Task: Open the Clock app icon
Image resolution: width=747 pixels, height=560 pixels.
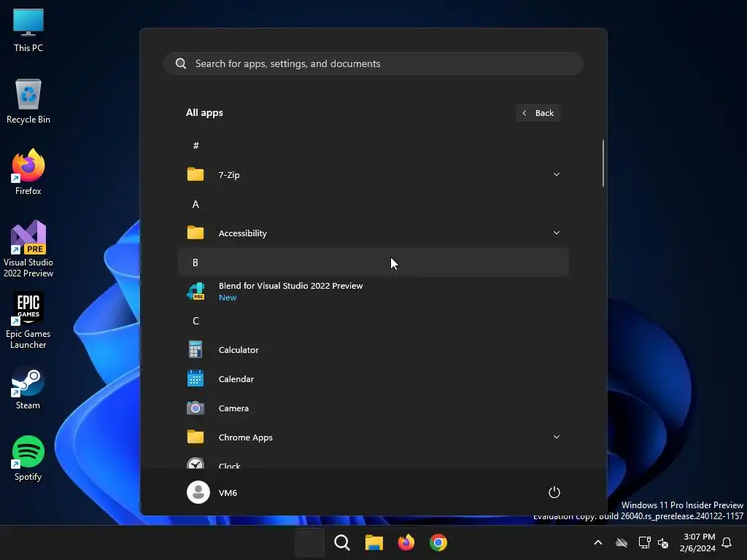Action: click(196, 463)
